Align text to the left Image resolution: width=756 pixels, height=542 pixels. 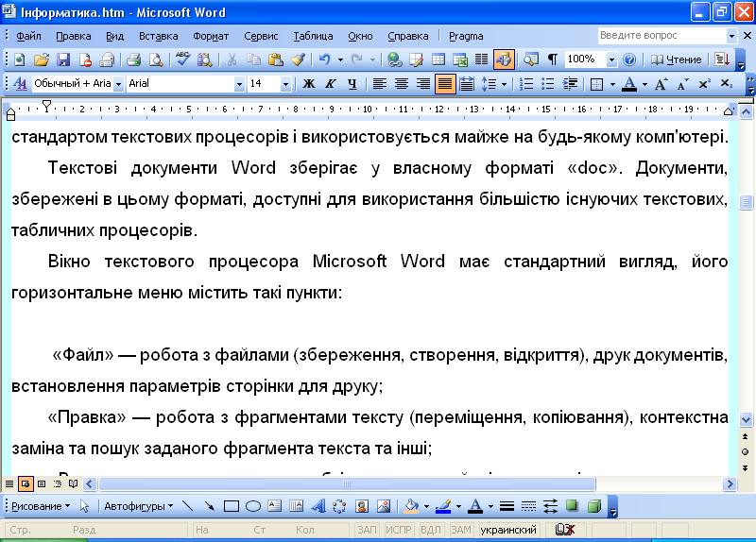(380, 84)
